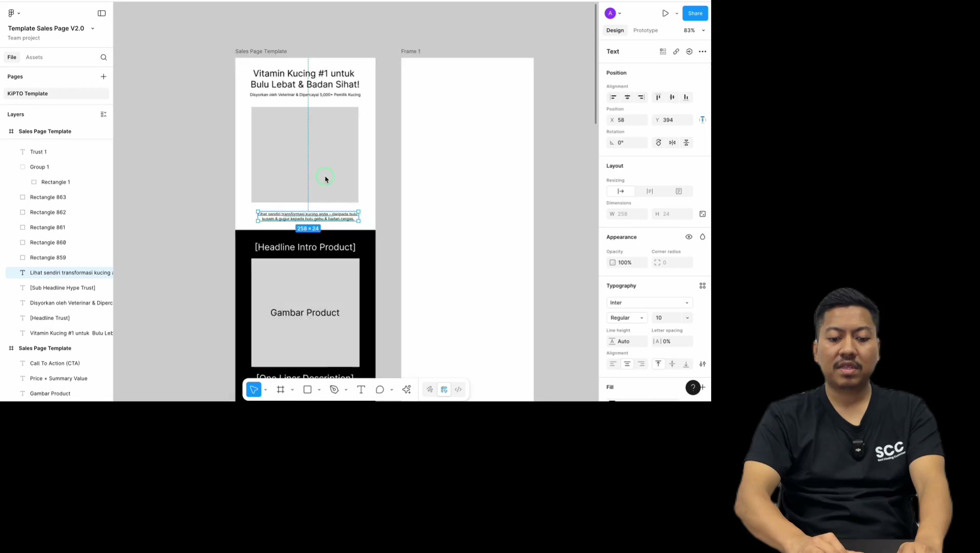Switch to Dev Mode code icon
The image size is (980, 553).
(x=458, y=390)
